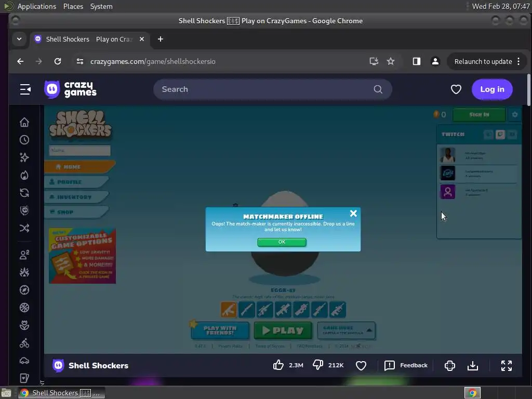This screenshot has height=399, width=532.
Task: Click the puzzle-piece icon beside Feedback
Action: tap(450, 365)
